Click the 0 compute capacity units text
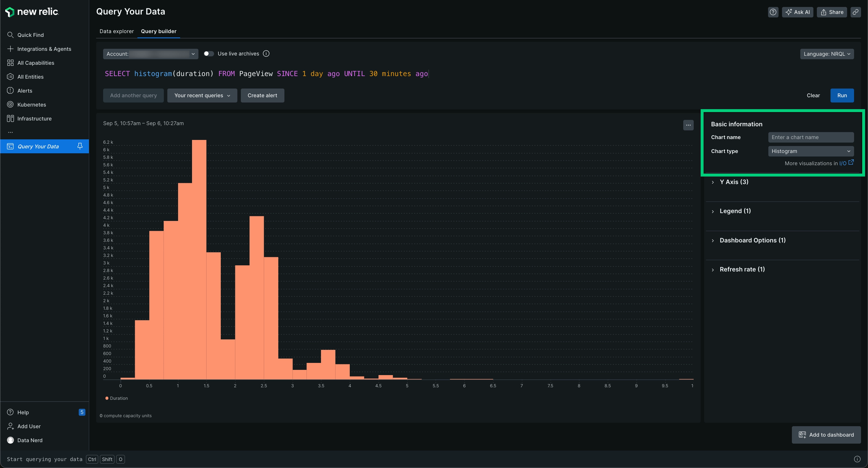 coord(126,416)
